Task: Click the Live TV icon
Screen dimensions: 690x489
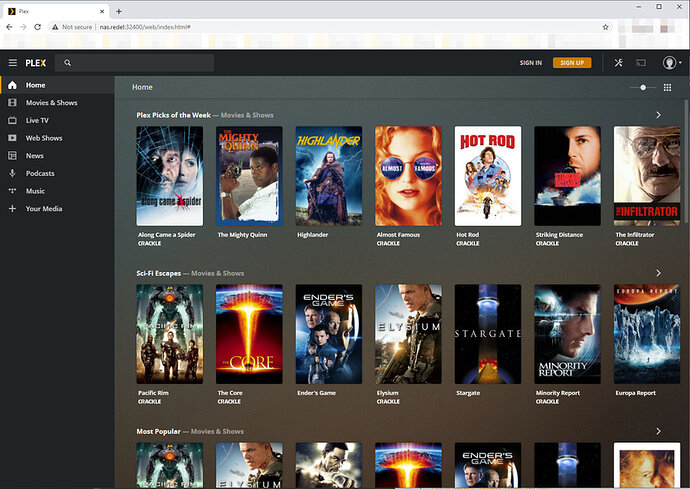Action: (x=12, y=120)
